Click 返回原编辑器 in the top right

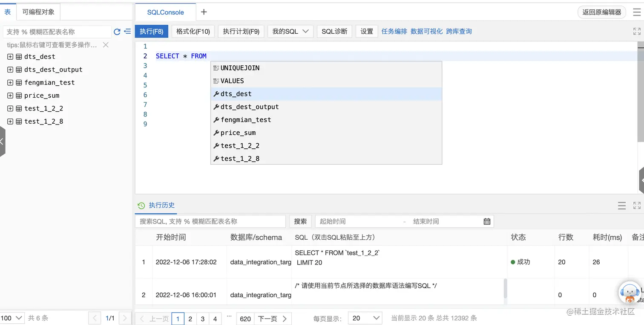(x=602, y=12)
